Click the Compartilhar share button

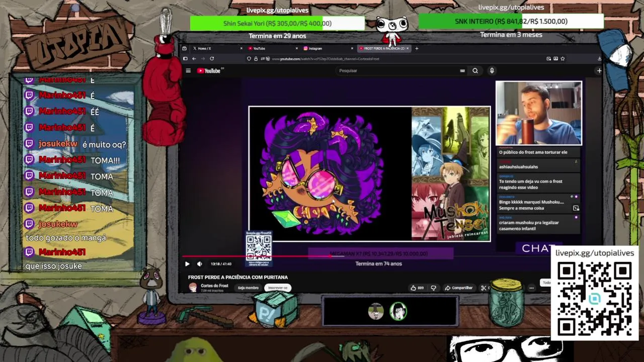pyautogui.click(x=458, y=288)
